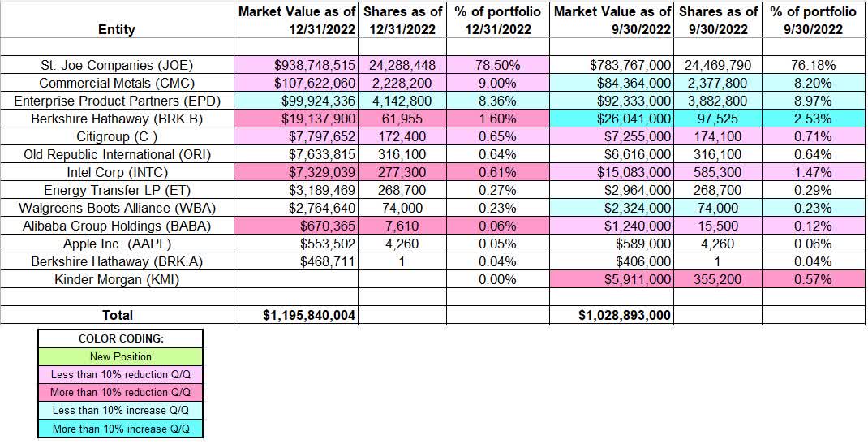Click the Berkshire Hathaway (BRK.B) entity cell

[117, 119]
